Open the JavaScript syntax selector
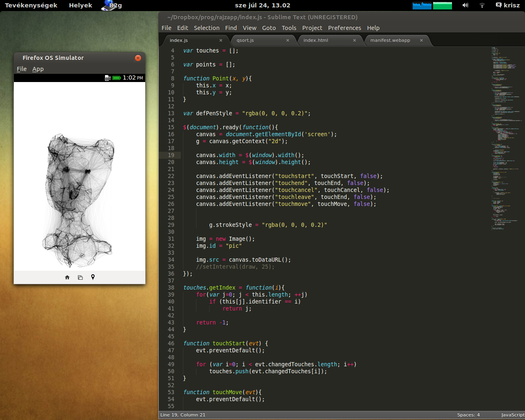The image size is (525, 420). (x=513, y=415)
